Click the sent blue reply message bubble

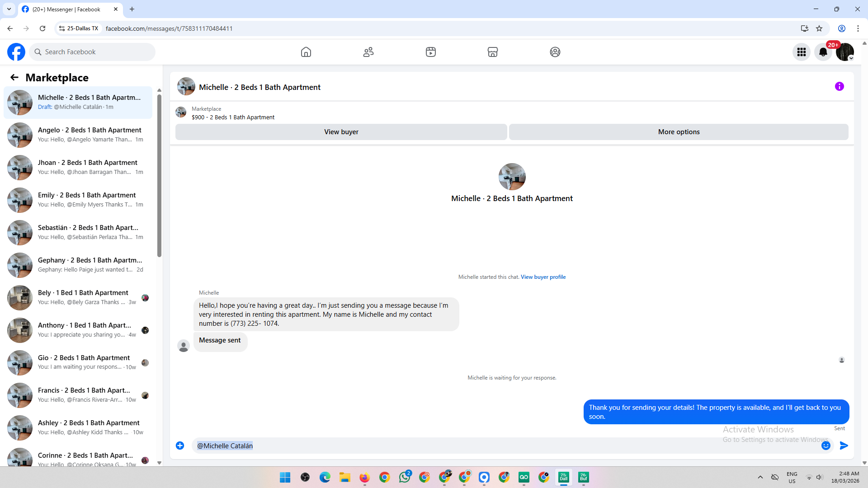coord(716,412)
